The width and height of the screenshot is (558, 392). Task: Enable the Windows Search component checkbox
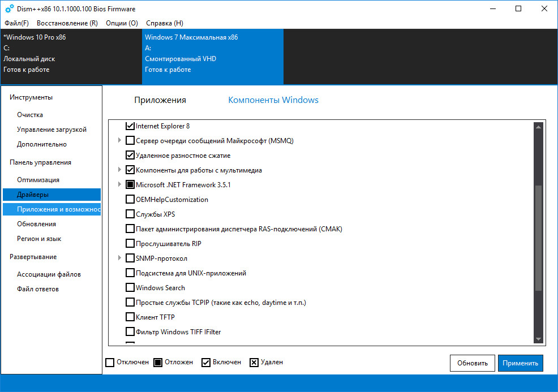pos(130,288)
